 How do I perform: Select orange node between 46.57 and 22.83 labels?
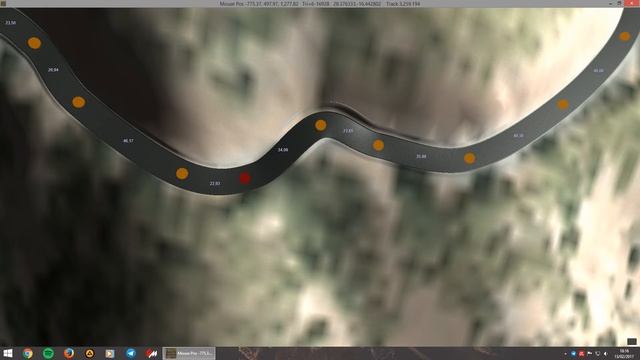click(182, 173)
